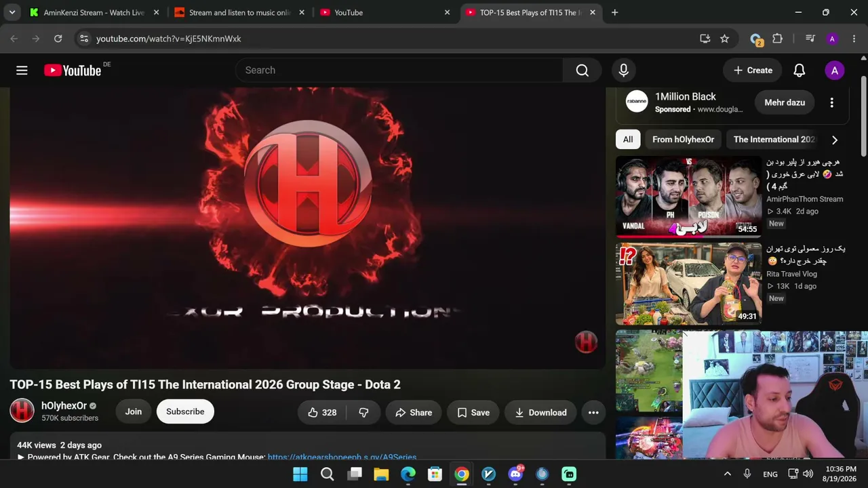Open the Windows Start menu
Screen dimensions: 868x488
tap(300, 474)
